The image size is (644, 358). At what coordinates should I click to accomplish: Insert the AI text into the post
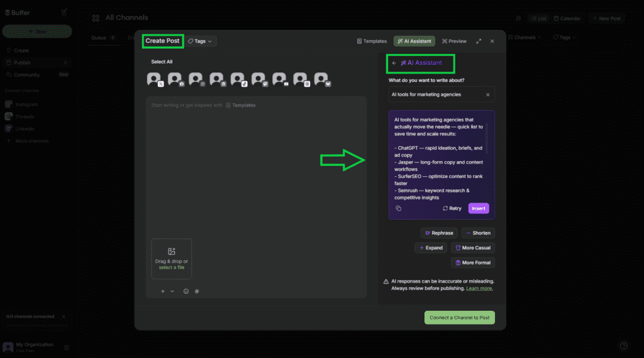(479, 208)
